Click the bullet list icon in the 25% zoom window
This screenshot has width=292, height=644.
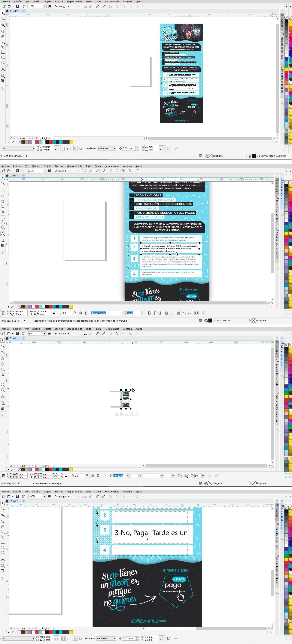[173, 313]
